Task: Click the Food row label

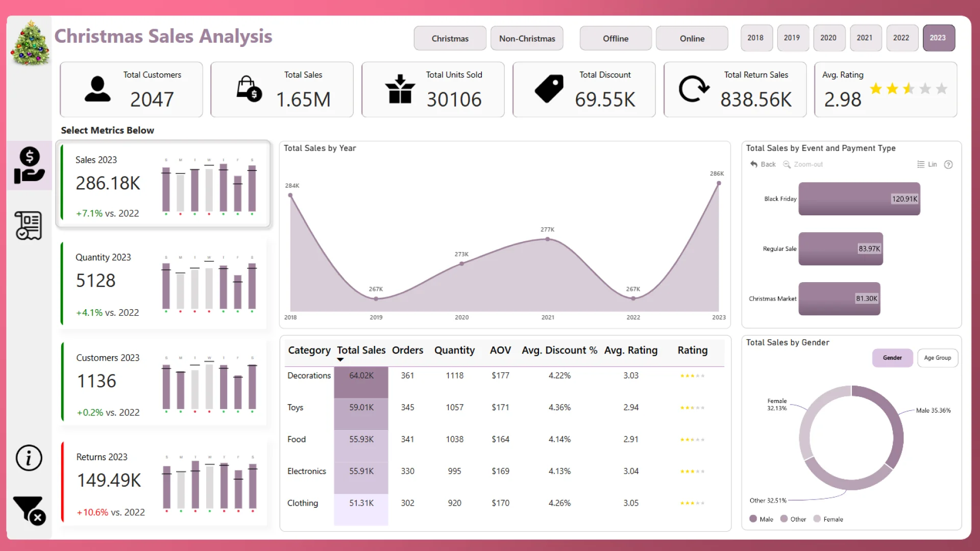Action: click(x=297, y=439)
